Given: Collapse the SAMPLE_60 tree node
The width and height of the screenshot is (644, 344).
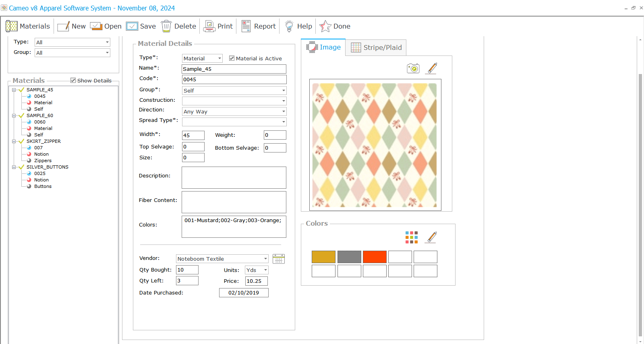Looking at the screenshot, I should point(14,115).
